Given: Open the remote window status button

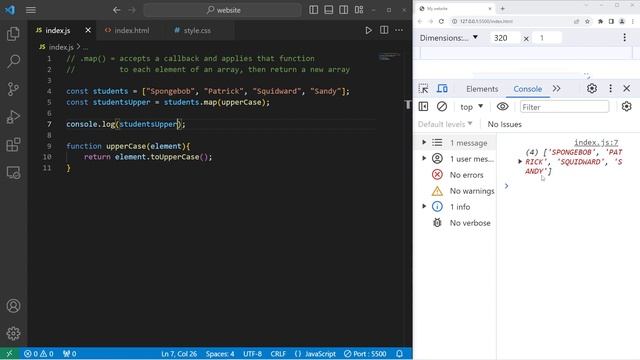Looking at the screenshot, I should pyautogui.click(x=9, y=353).
